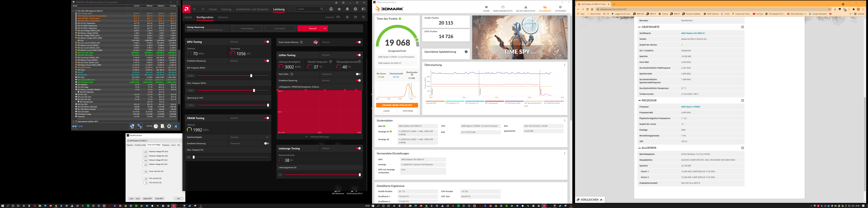This screenshot has height=208, width=868.
Task: Click the Radeon bug report icon
Action: (x=336, y=3)
